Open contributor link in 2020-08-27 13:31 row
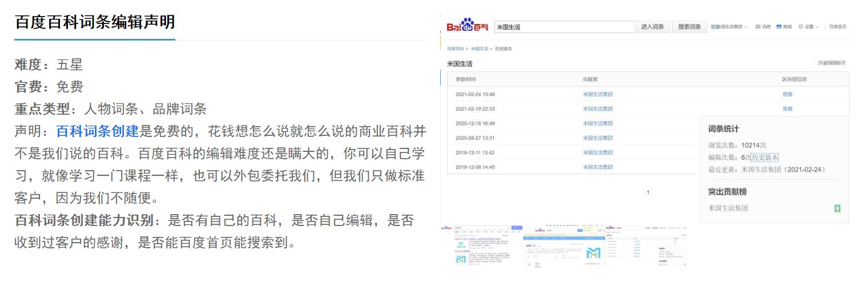The image size is (868, 290). 597,138
